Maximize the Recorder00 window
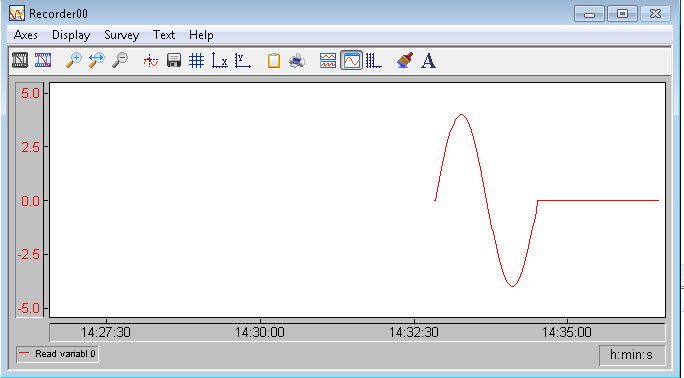Image resolution: width=684 pixels, height=378 pixels. tap(622, 14)
